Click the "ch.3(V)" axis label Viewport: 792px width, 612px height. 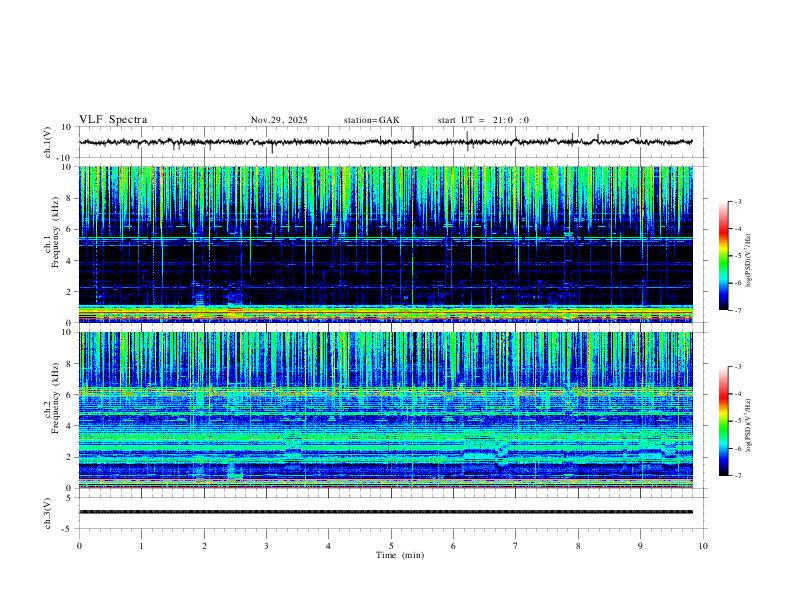48,513
